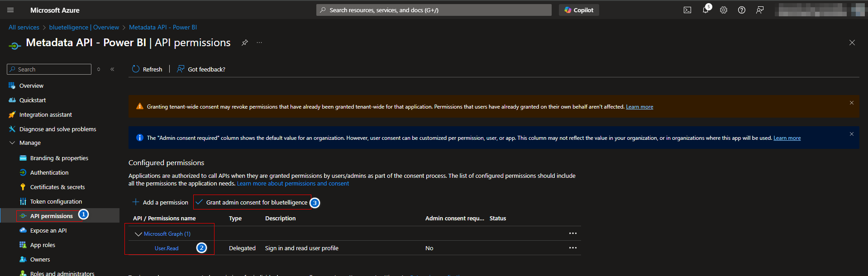868x276 pixels.
Task: Open the help question mark icon
Action: point(741,10)
